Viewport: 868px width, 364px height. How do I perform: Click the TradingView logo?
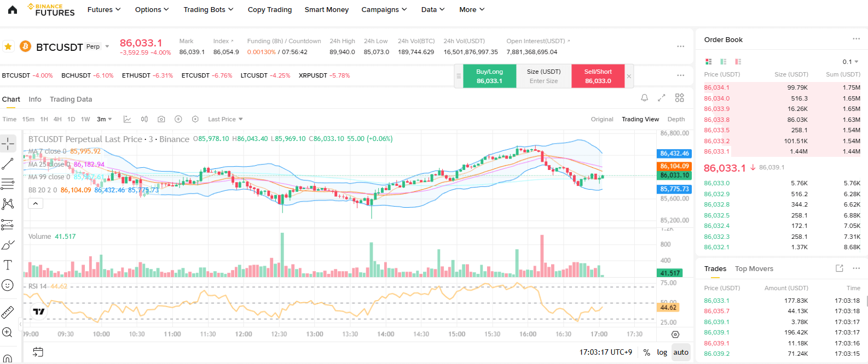pos(39,312)
